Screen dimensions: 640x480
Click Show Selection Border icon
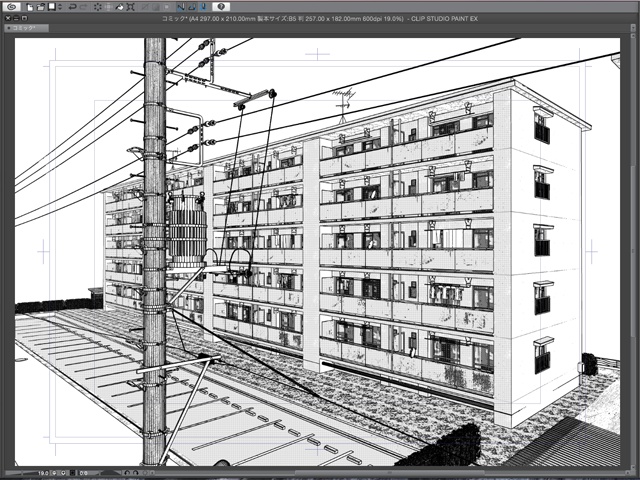tap(167, 7)
